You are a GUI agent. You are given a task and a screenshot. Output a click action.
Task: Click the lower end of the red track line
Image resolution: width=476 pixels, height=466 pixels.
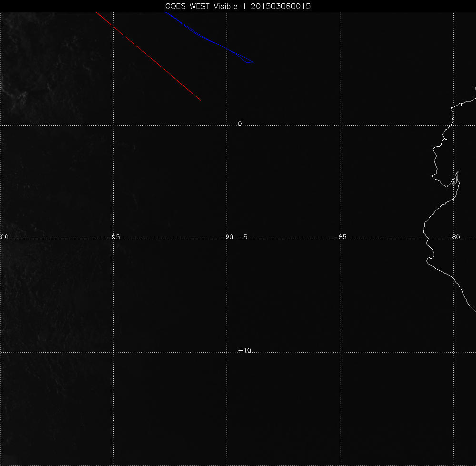tap(199, 99)
